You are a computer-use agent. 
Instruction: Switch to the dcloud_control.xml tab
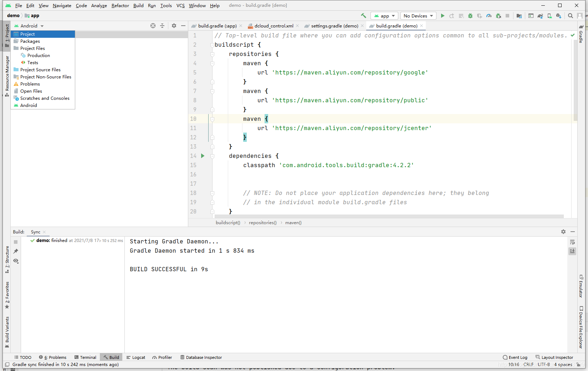point(273,26)
